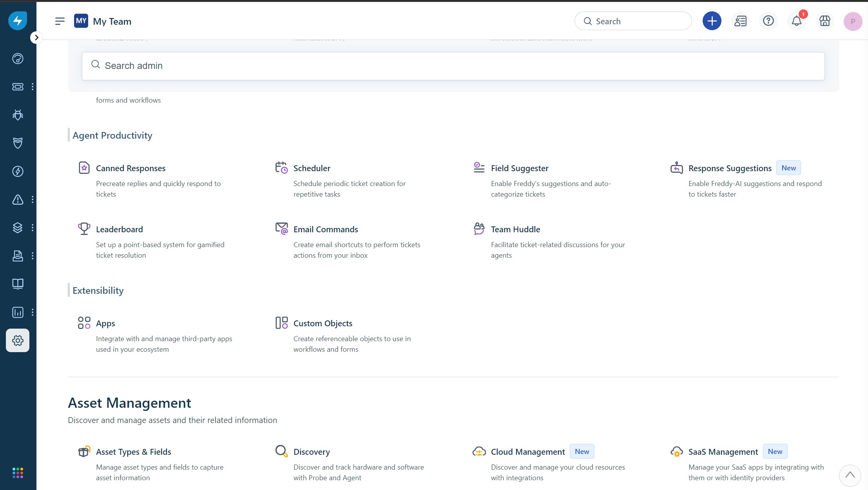Screen dimensions: 868x490
Task: Click scroll-to-top arrow button
Action: pyautogui.click(x=850, y=475)
